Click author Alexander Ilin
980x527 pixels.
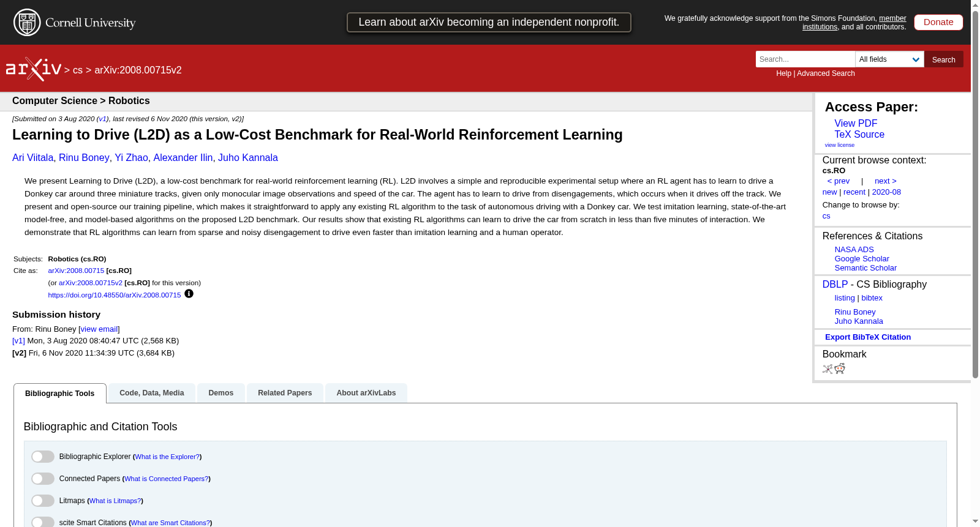tap(183, 158)
